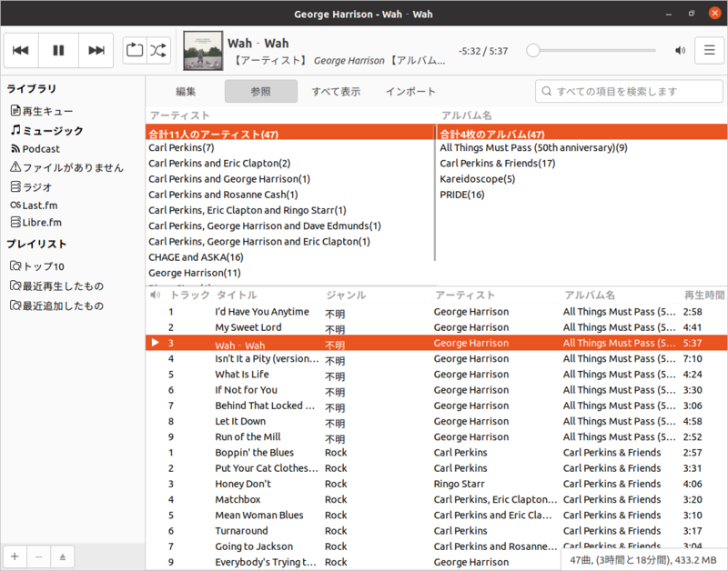Select track Boppin' the Blues

point(437,453)
